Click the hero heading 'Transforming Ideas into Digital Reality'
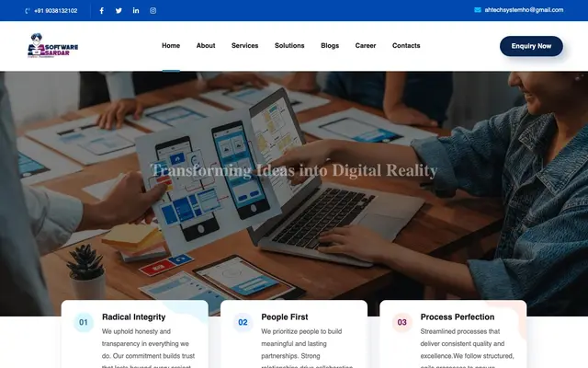Screen dimensions: 588x368 coord(294,170)
